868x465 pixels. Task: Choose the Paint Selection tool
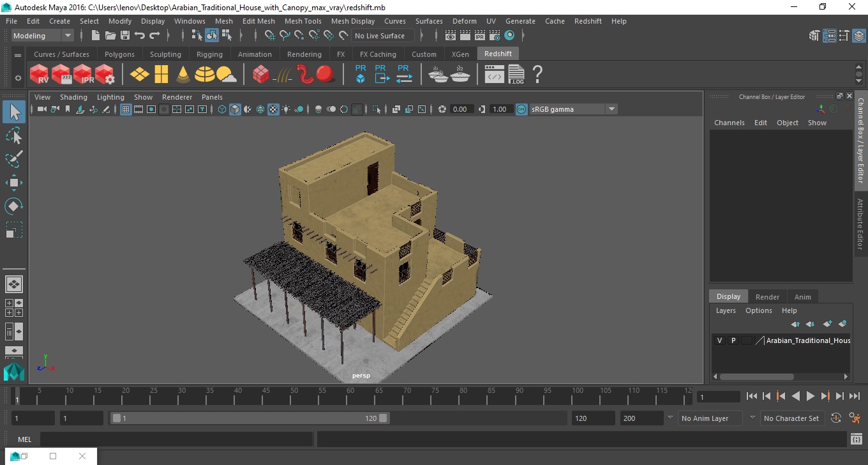pos(14,159)
